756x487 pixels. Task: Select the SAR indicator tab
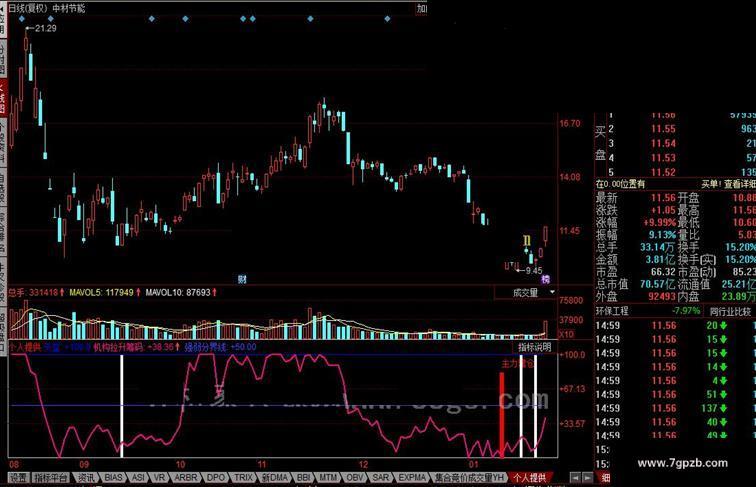[x=380, y=477]
